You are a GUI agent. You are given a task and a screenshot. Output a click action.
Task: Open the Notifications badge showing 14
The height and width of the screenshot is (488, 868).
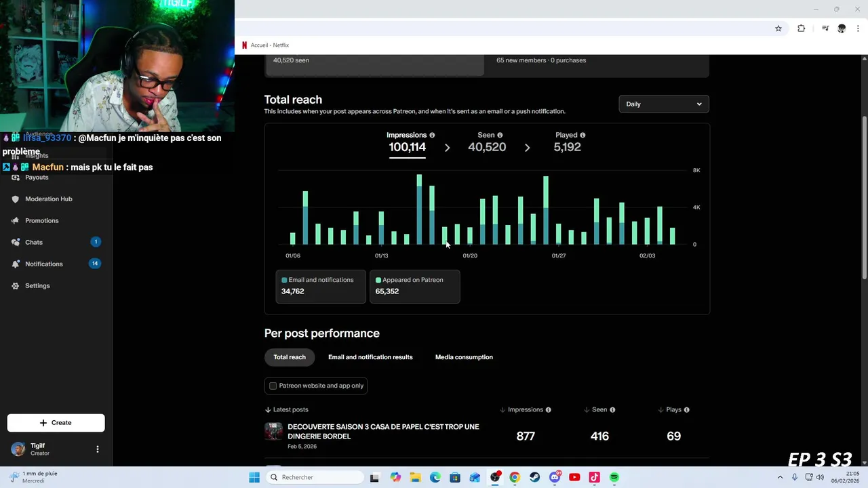pos(95,264)
